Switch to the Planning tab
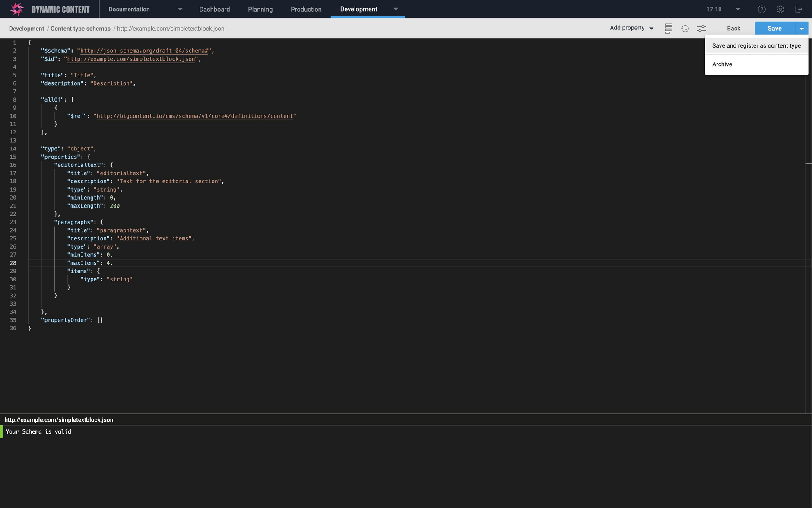Viewport: 812px width, 508px height. [260, 9]
